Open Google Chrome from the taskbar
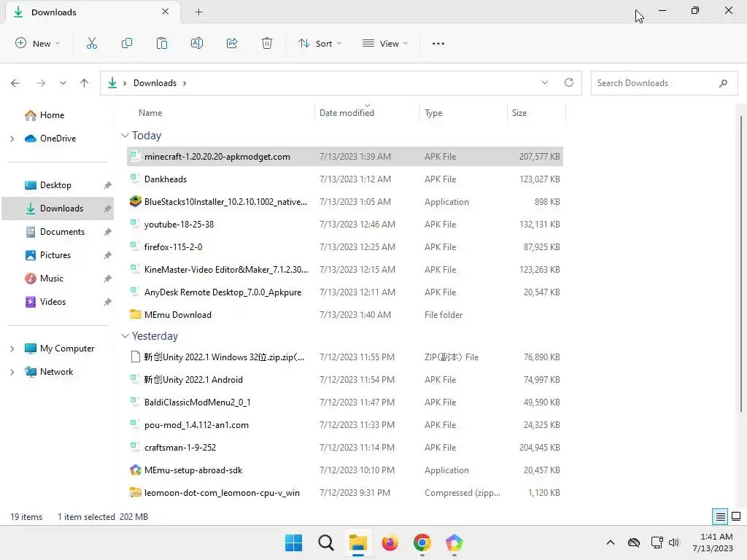This screenshot has height=560, width=747. point(422,542)
